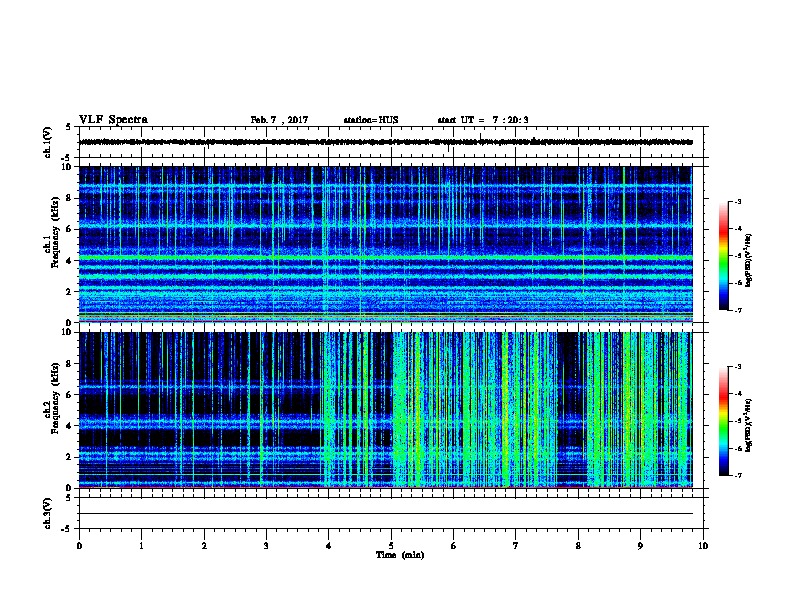Click the 'ch.3(V)' axis label
Image resolution: width=792 pixels, height=612 pixels.
[x=47, y=513]
